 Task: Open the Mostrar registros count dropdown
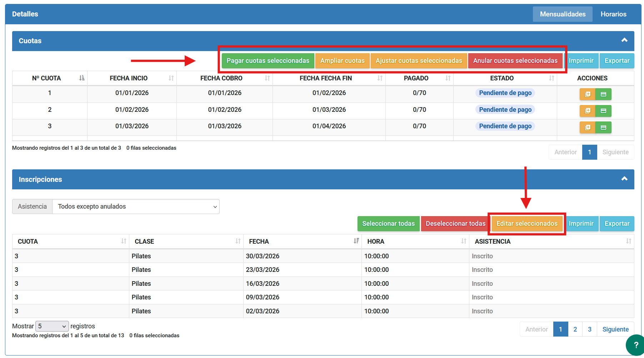coord(52,326)
